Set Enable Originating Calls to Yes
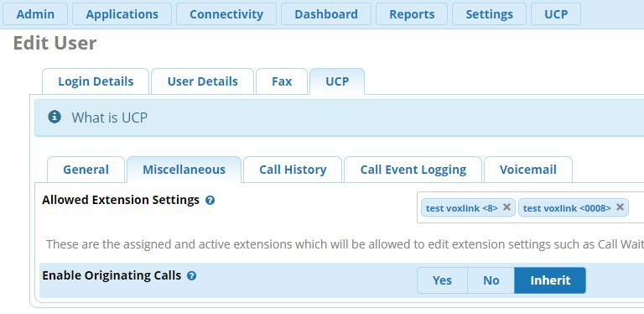Viewport: 644px width, 314px height. pyautogui.click(x=443, y=280)
